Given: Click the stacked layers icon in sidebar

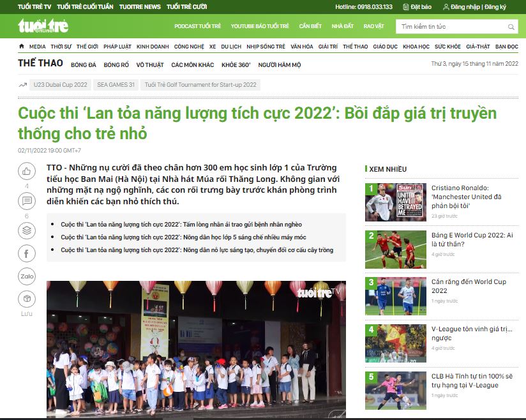Looking at the screenshot, I should tap(26, 230).
